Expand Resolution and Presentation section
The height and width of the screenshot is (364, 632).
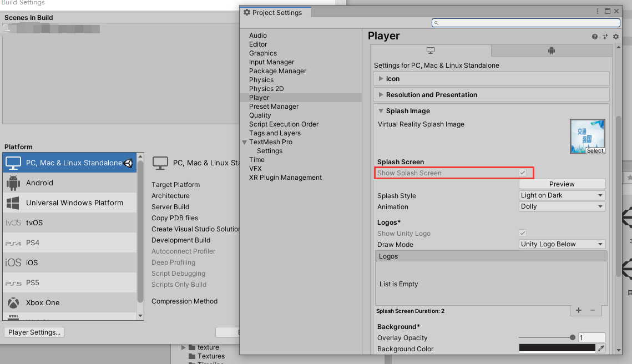381,95
